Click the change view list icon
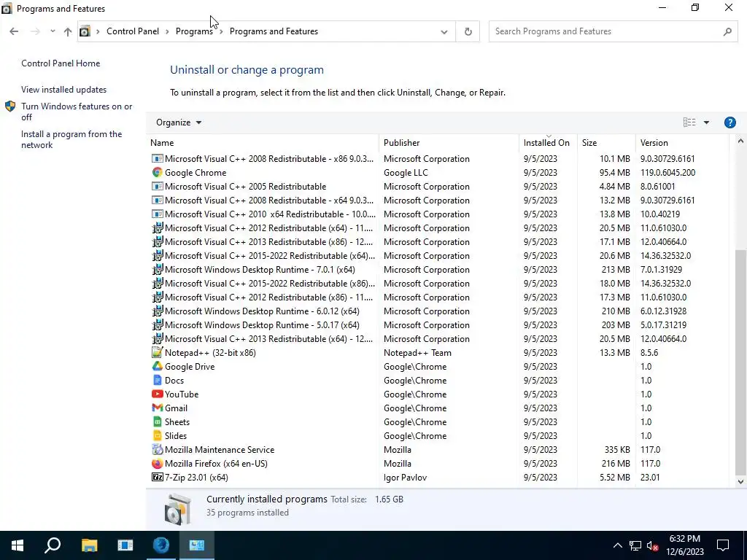 (689, 122)
